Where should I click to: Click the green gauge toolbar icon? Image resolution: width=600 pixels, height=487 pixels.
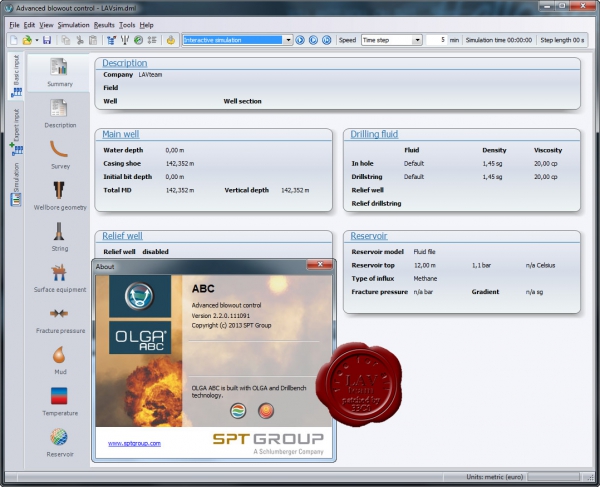click(139, 40)
